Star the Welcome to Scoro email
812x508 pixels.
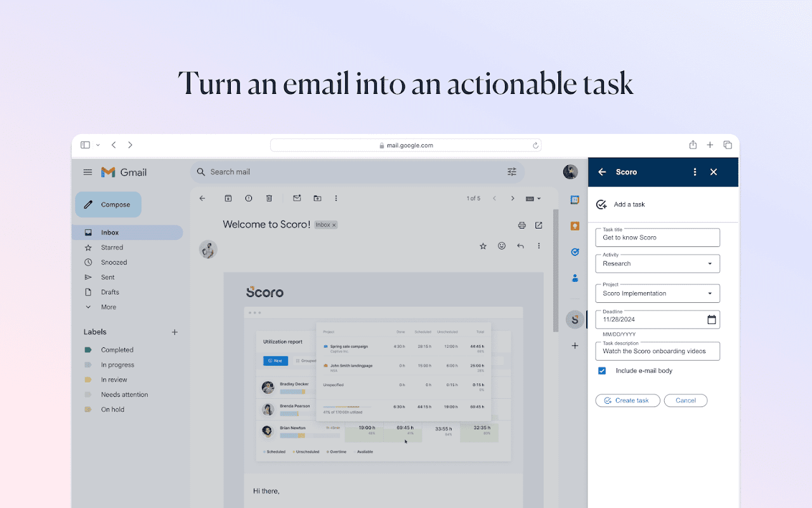coord(483,246)
